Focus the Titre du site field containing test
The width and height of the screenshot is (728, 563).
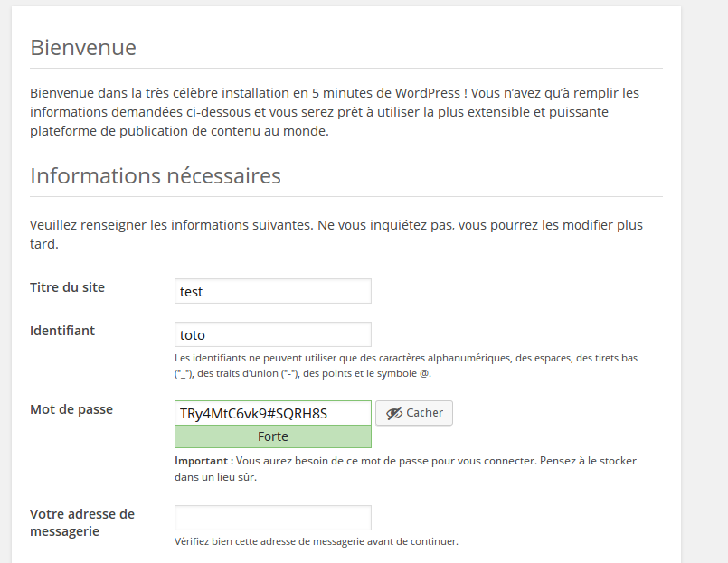point(273,291)
